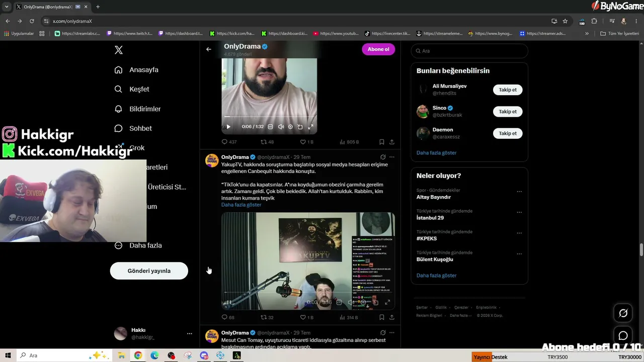Show more suggestions under Bunları beğenebilirsin
The image size is (644, 362).
point(437,152)
